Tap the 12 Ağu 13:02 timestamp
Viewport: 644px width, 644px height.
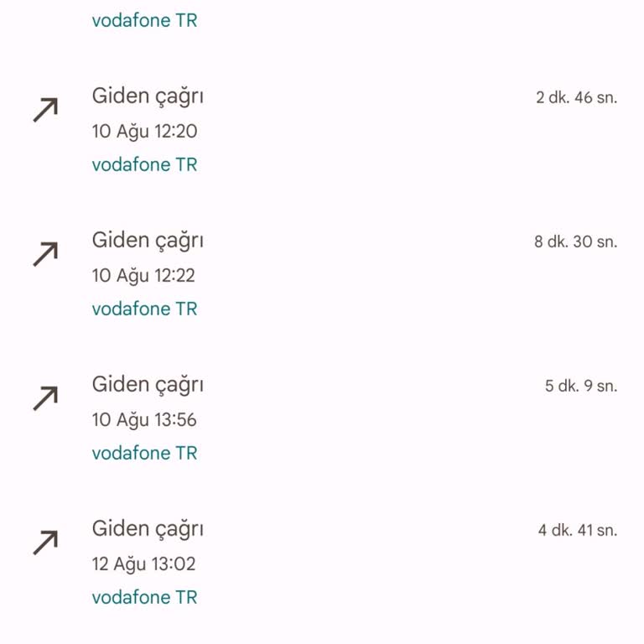click(143, 564)
